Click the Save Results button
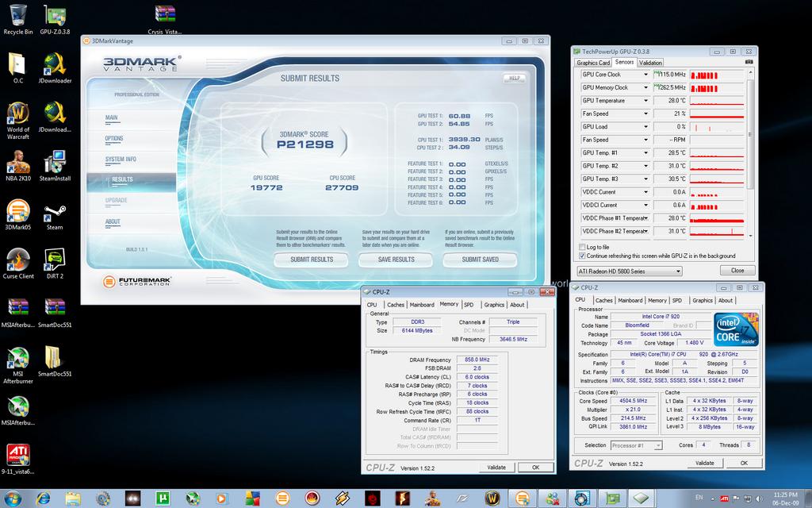The image size is (812, 508). click(x=396, y=260)
